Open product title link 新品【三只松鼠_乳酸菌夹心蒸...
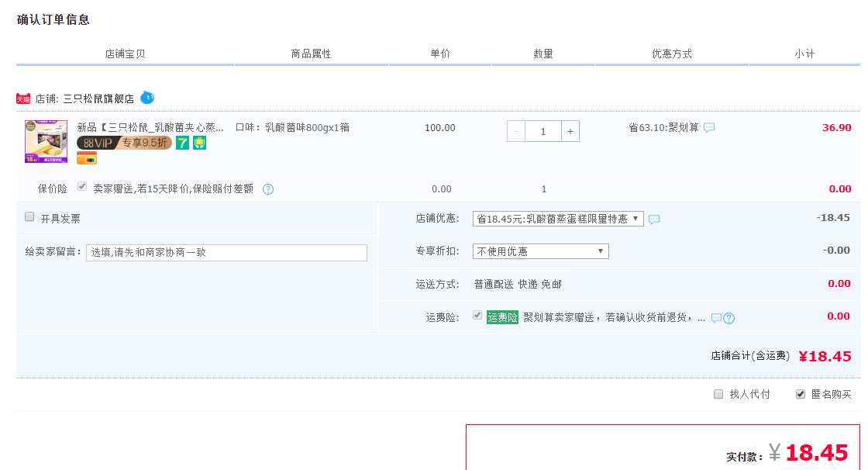868x470 pixels. pyautogui.click(x=150, y=127)
